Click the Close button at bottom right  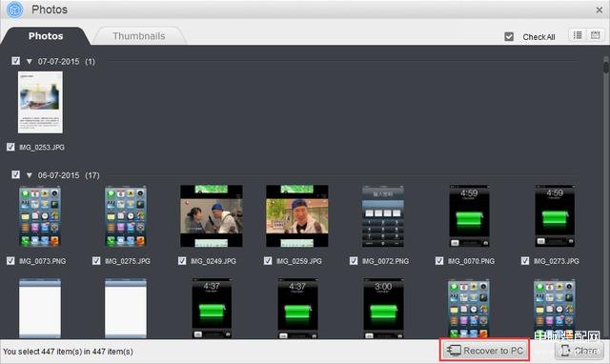(579, 351)
